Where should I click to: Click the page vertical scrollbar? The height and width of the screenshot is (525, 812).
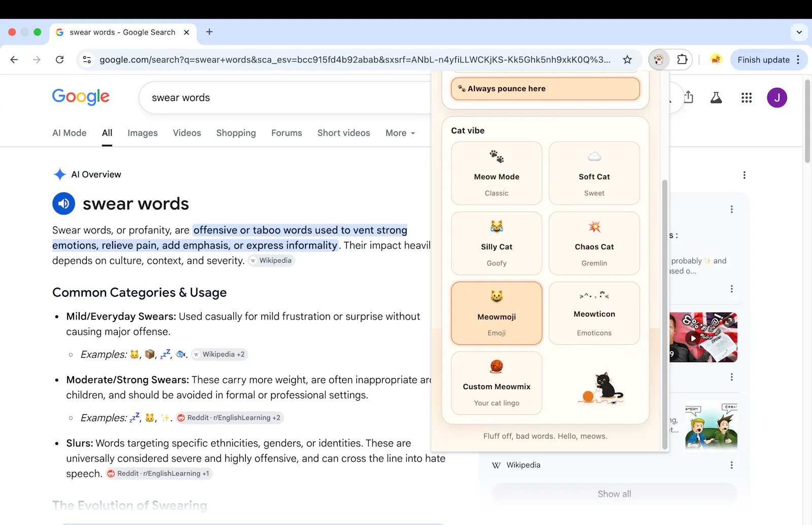[807, 122]
